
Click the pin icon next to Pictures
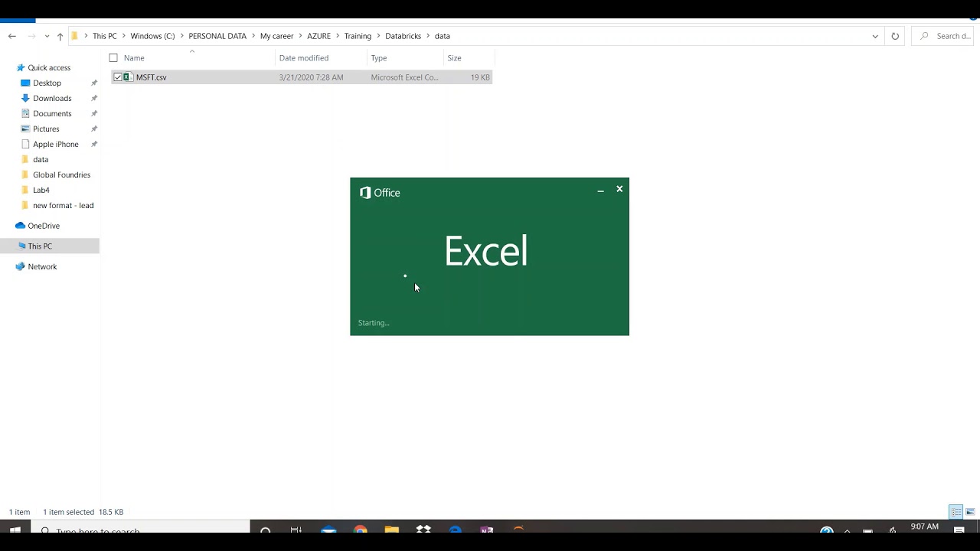[x=94, y=129]
